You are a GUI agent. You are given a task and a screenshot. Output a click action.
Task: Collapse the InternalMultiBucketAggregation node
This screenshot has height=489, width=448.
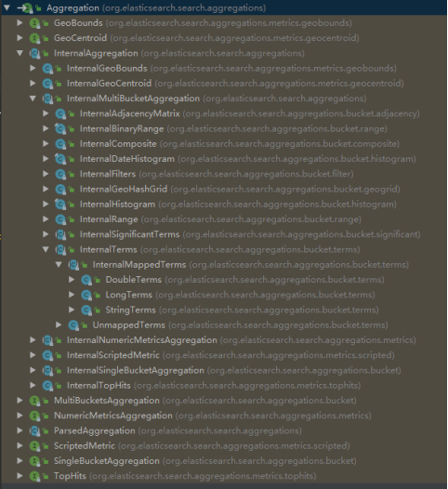click(33, 99)
